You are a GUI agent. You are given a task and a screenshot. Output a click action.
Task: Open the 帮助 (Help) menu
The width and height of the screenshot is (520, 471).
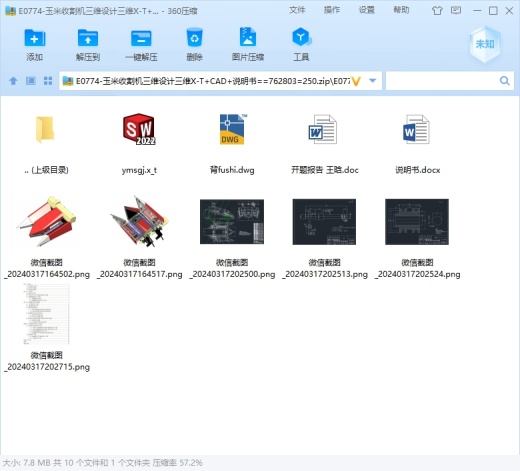pyautogui.click(x=401, y=10)
